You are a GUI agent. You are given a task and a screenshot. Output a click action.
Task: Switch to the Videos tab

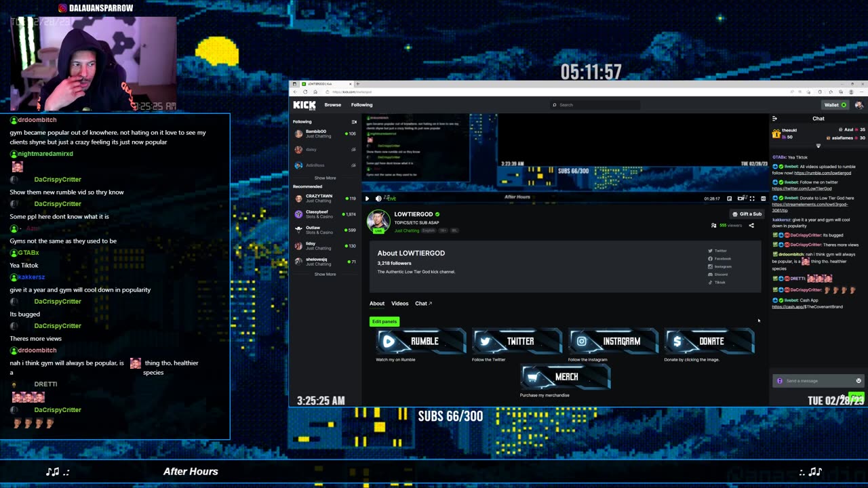(400, 304)
